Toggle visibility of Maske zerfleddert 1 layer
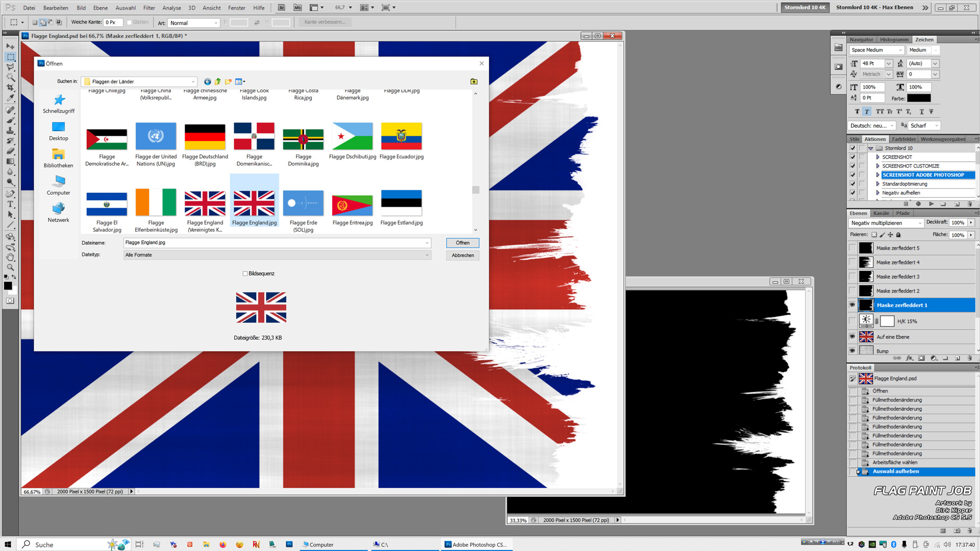 [852, 305]
